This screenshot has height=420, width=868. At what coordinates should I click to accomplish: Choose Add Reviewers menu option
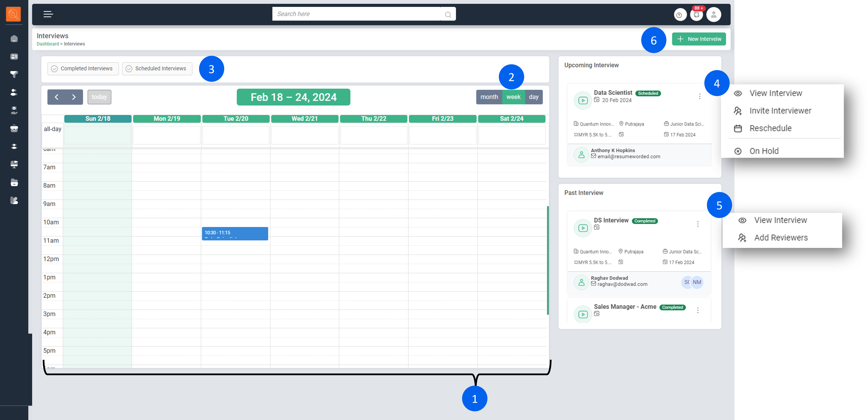pos(780,238)
